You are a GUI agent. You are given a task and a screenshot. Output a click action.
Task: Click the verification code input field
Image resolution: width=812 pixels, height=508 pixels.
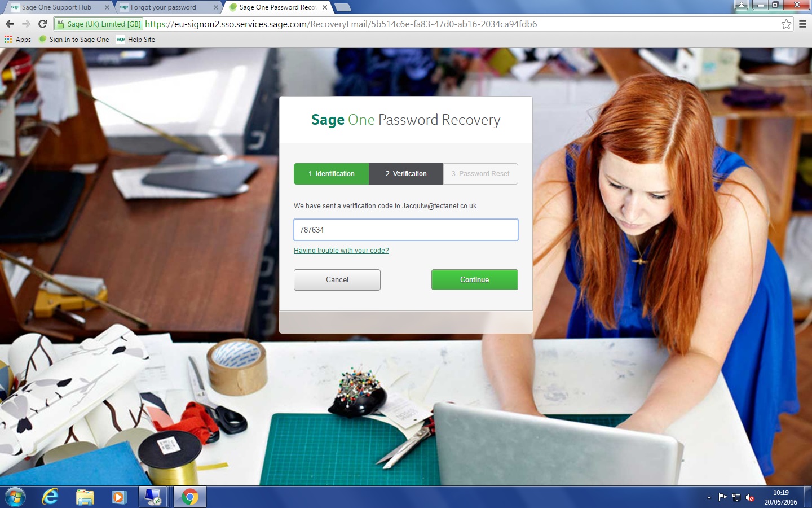click(406, 230)
